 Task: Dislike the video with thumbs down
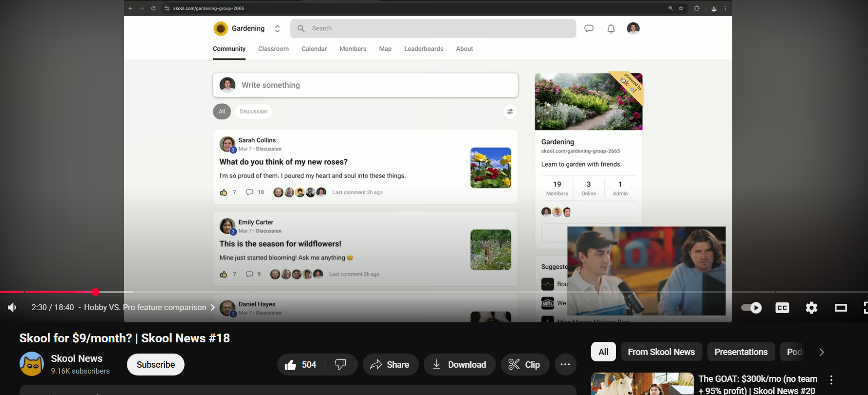click(341, 365)
